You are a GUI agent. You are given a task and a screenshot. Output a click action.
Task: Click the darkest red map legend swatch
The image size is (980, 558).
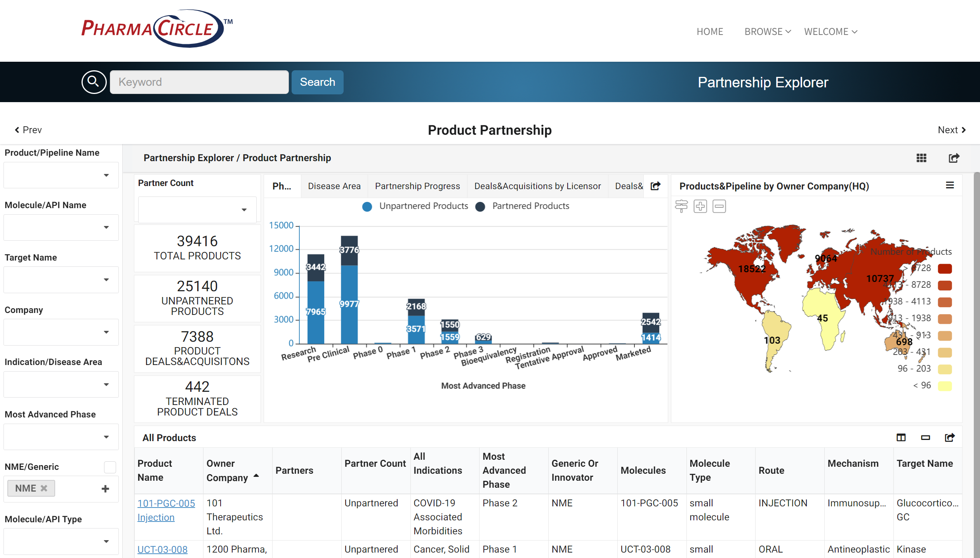(945, 268)
